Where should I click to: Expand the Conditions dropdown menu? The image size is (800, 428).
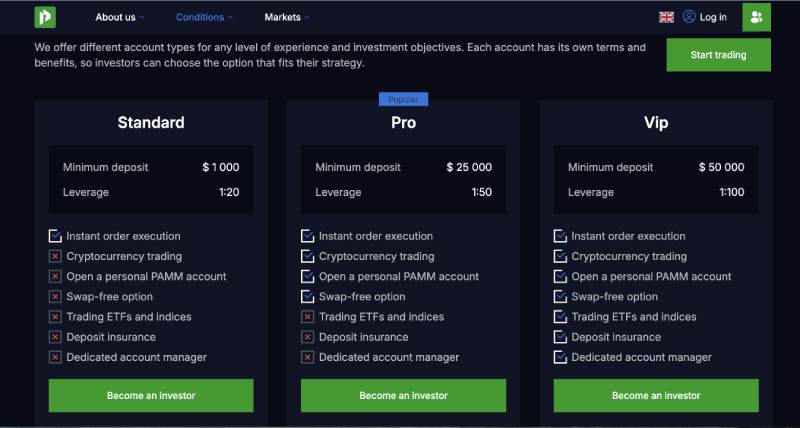(x=204, y=17)
